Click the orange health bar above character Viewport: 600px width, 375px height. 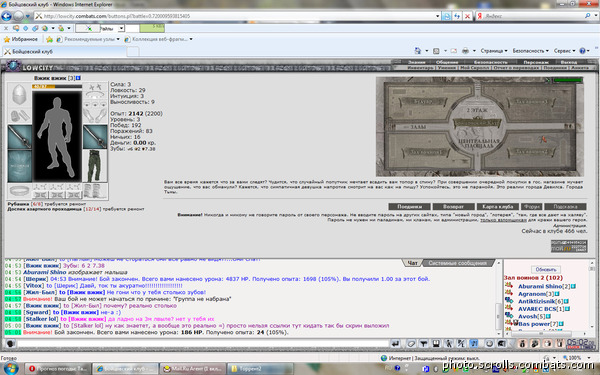click(57, 86)
